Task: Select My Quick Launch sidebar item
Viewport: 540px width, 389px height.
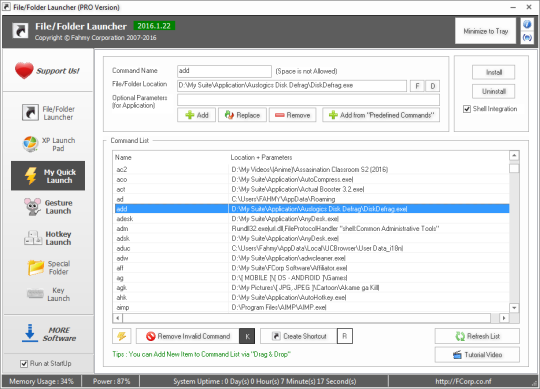Action: (48, 176)
